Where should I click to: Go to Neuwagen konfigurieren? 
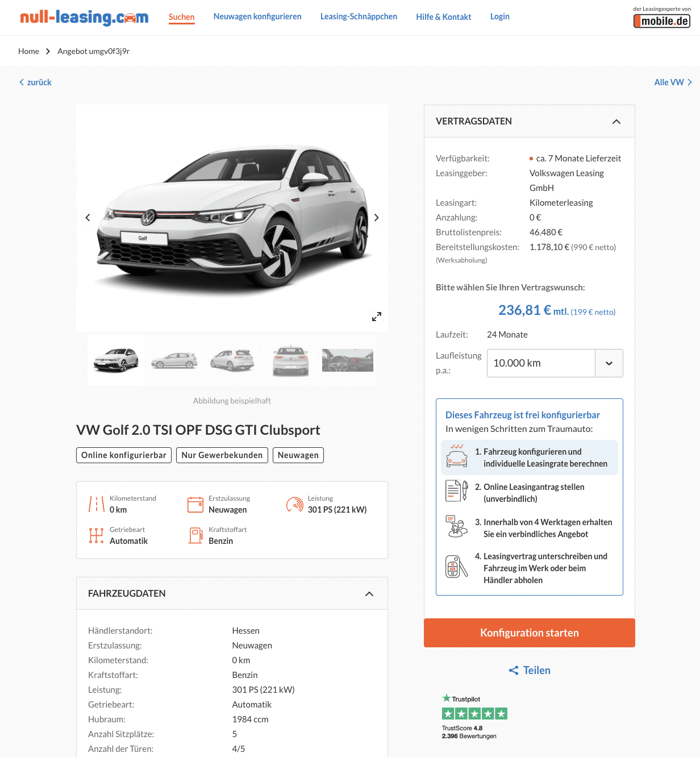coord(257,16)
